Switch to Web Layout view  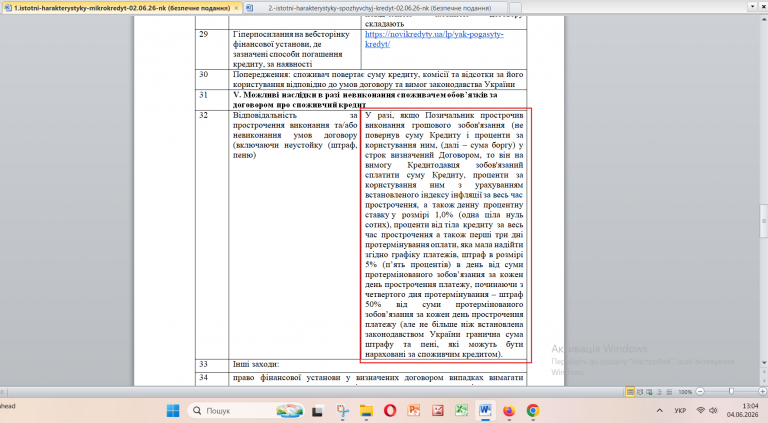[x=649, y=392]
